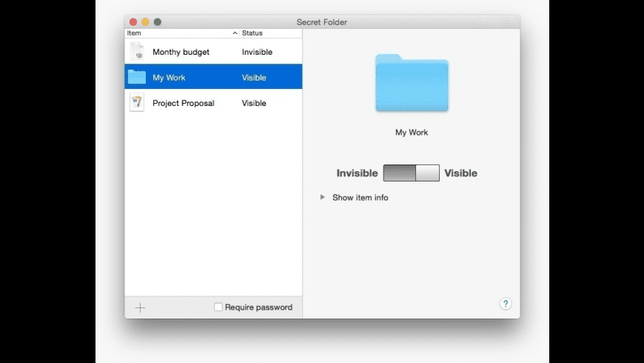Click the Visible status of Project Proposal
The width and height of the screenshot is (644, 363).
click(x=254, y=103)
